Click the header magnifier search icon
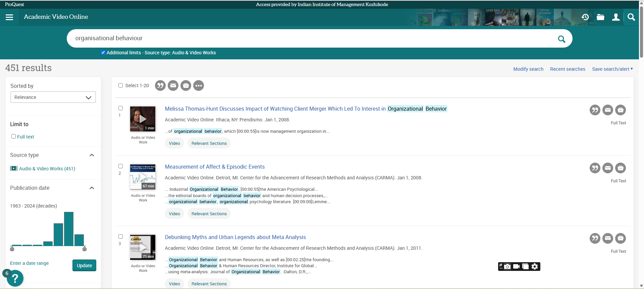This screenshot has height=289, width=644. tap(631, 17)
